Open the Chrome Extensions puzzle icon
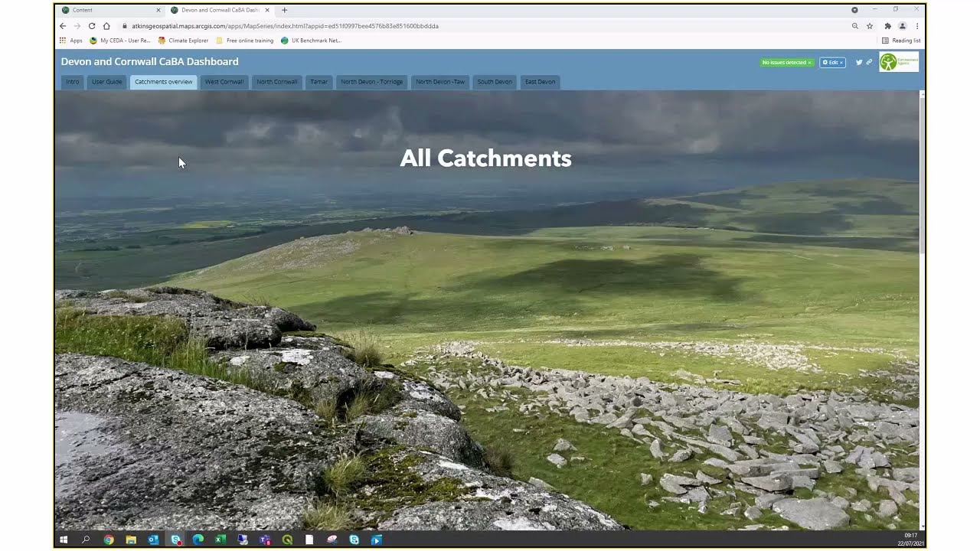The image size is (980, 551). pos(888,26)
